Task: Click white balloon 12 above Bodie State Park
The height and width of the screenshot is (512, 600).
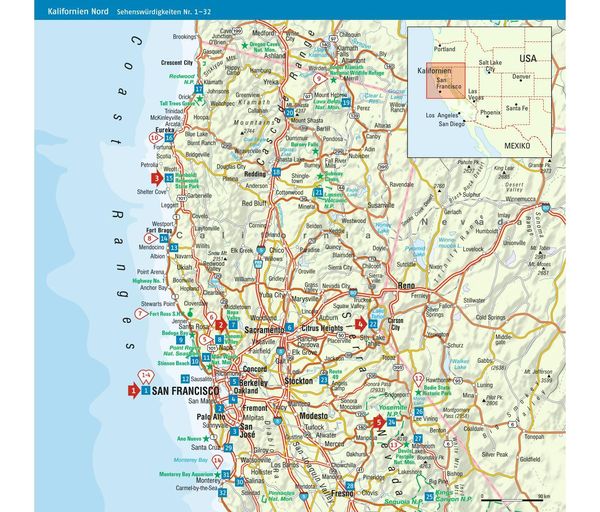Action: click(x=419, y=379)
